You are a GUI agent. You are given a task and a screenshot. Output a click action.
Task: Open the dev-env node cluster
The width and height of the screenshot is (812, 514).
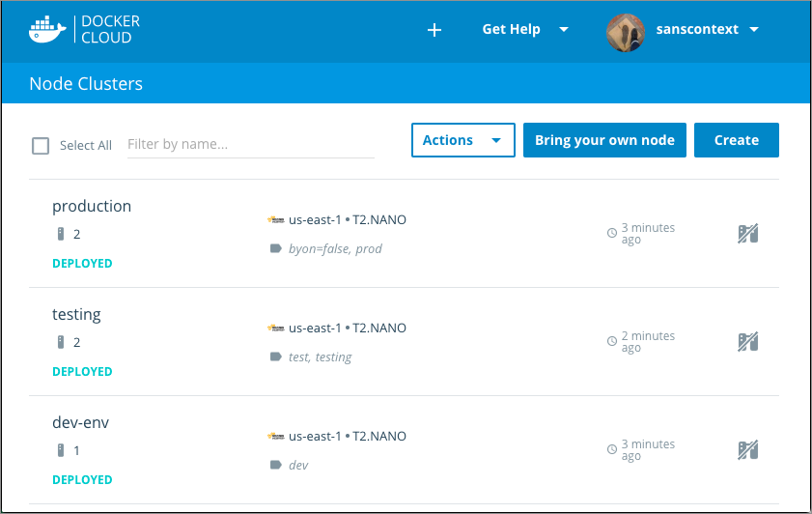point(88,422)
